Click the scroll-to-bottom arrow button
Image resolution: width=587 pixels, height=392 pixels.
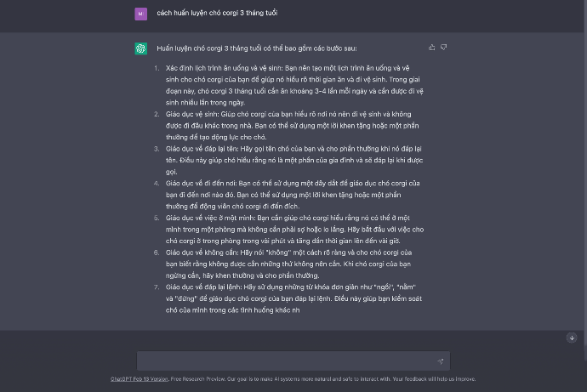pos(572,338)
